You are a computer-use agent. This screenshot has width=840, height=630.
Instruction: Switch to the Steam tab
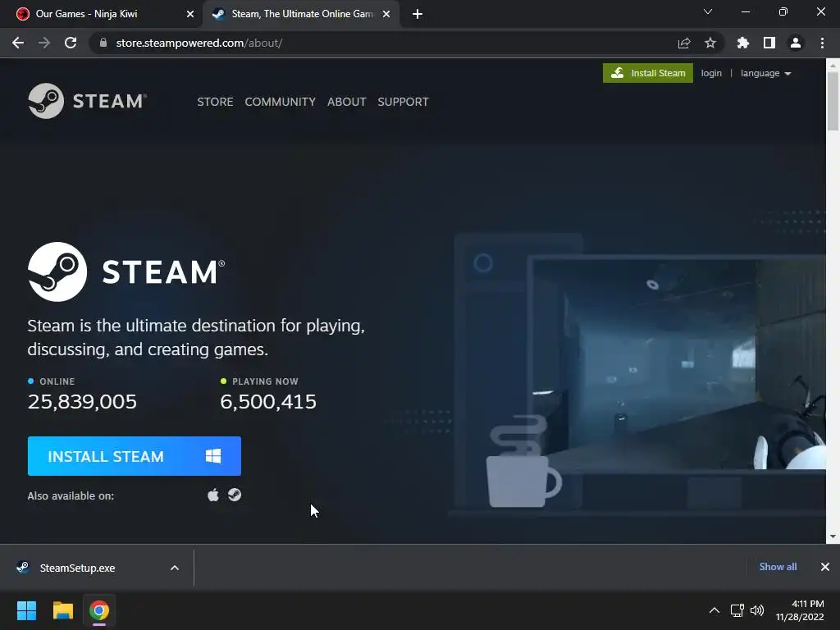click(x=301, y=14)
